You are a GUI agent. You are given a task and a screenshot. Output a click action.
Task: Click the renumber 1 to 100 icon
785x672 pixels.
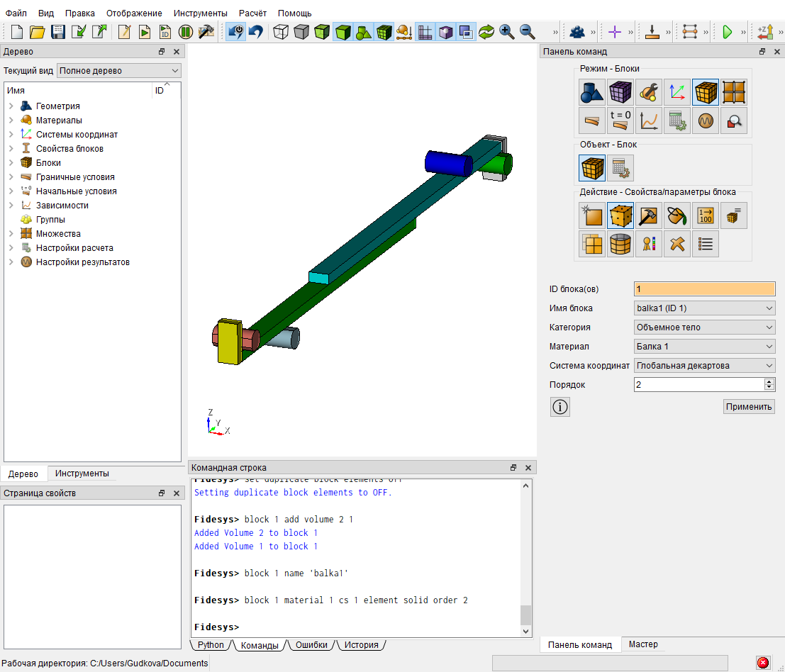point(706,215)
